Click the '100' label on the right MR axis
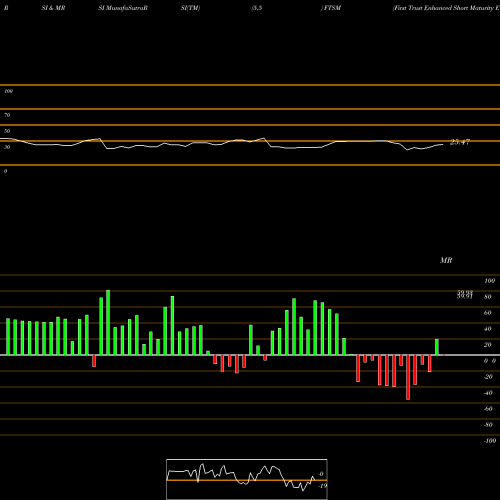The width and height of the screenshot is (500, 500). tap(489, 281)
